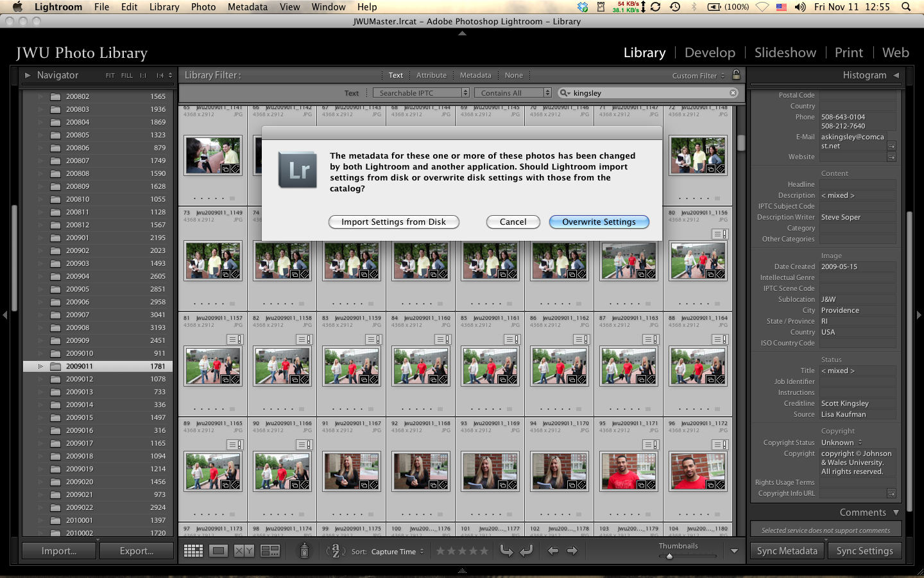Viewport: 924px width, 578px height.
Task: Open Copyright Status Unknown dropdown
Action: click(x=842, y=442)
